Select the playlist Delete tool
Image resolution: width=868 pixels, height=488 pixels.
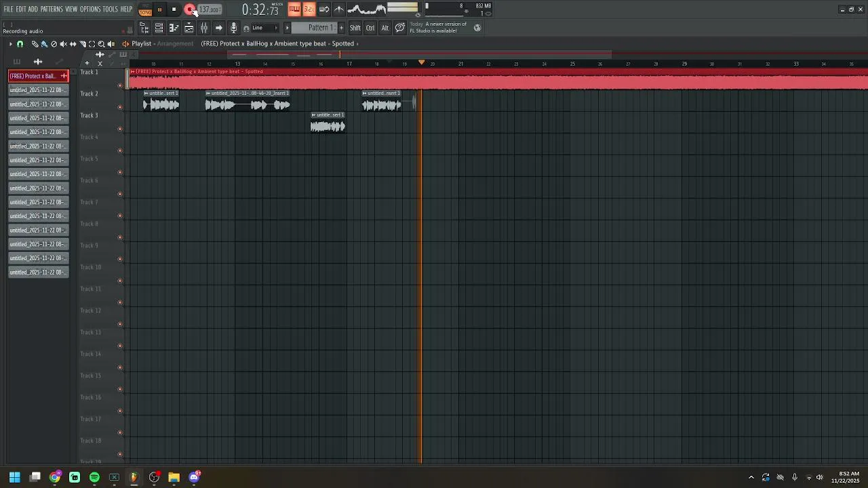click(54, 44)
